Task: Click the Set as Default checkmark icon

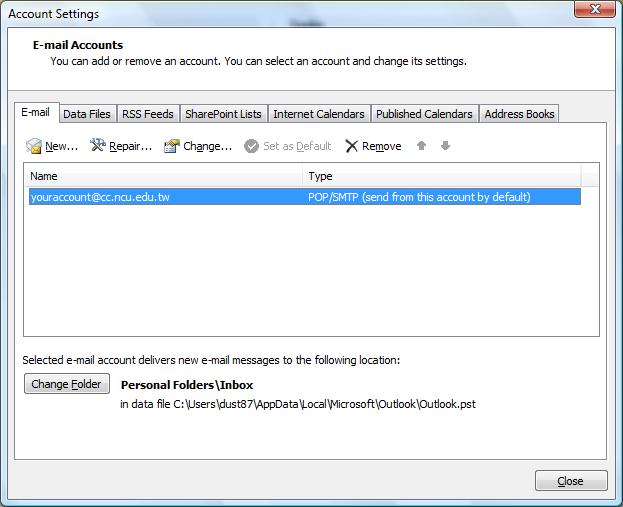Action: 252,146
